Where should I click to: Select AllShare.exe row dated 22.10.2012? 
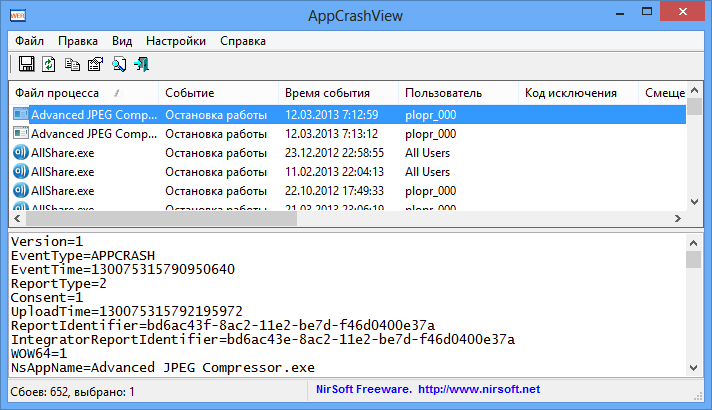(x=347, y=191)
